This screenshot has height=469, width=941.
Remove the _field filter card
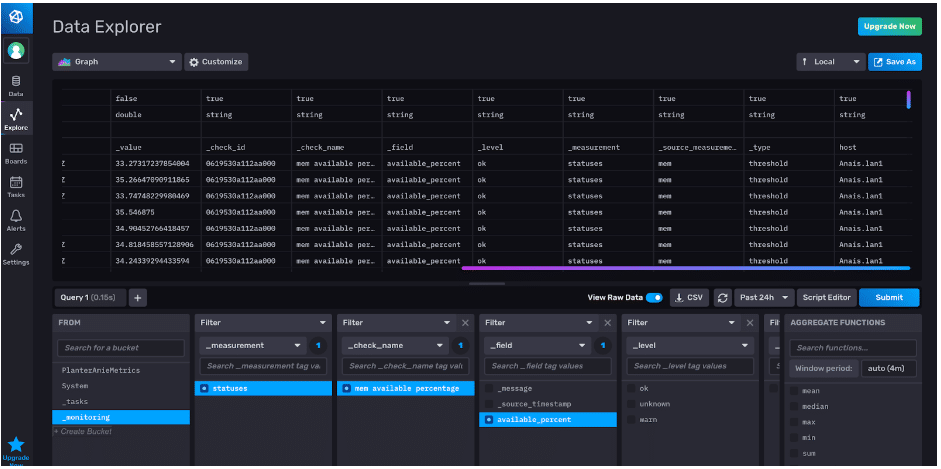click(x=607, y=323)
